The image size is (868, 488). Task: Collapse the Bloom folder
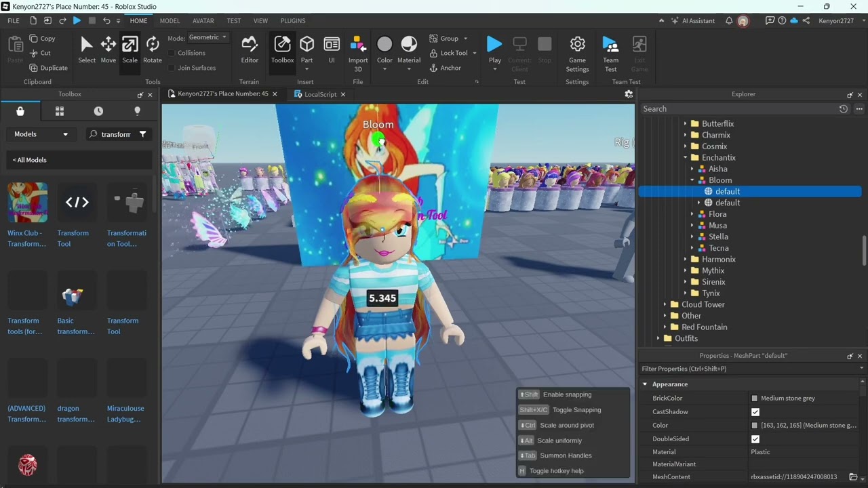(x=692, y=180)
